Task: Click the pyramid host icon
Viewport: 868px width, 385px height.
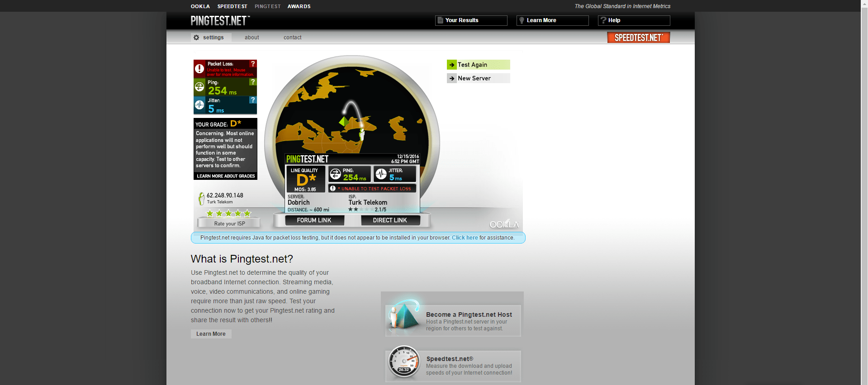Action: pyautogui.click(x=404, y=315)
